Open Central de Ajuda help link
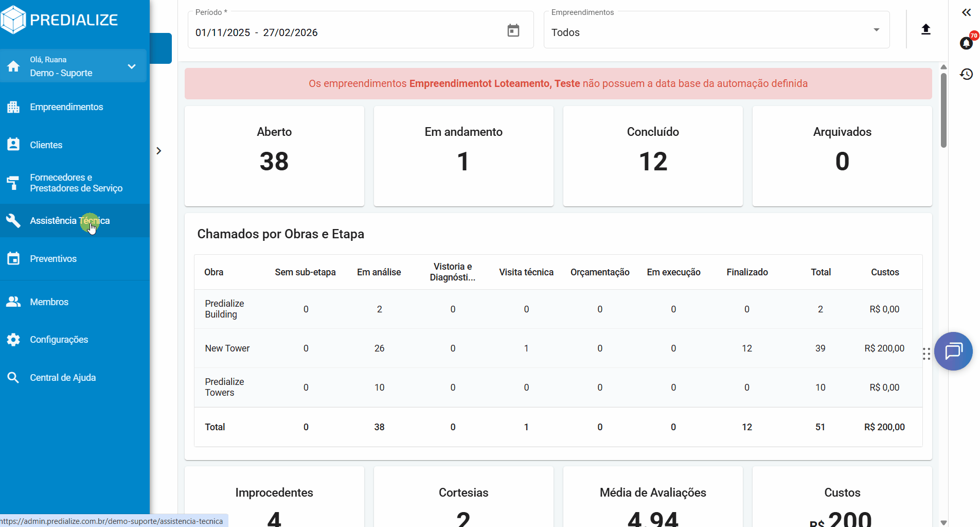 63,378
